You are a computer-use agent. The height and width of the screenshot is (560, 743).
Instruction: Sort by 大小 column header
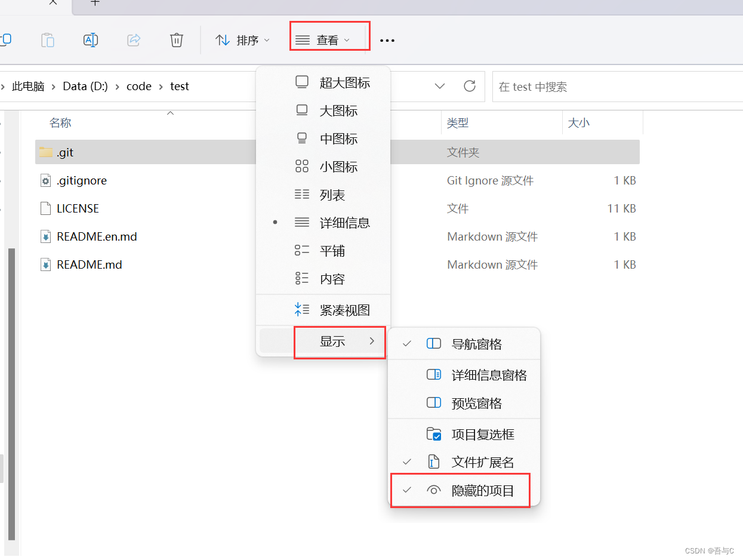pos(578,123)
